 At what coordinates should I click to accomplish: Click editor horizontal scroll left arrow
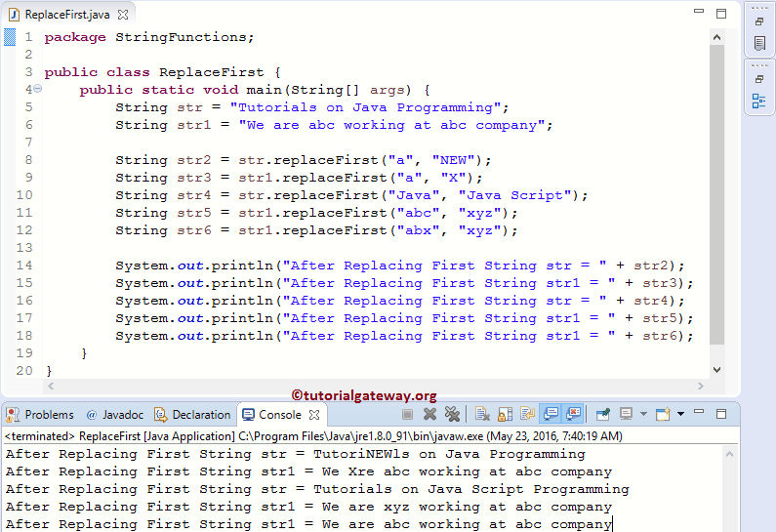coord(51,386)
